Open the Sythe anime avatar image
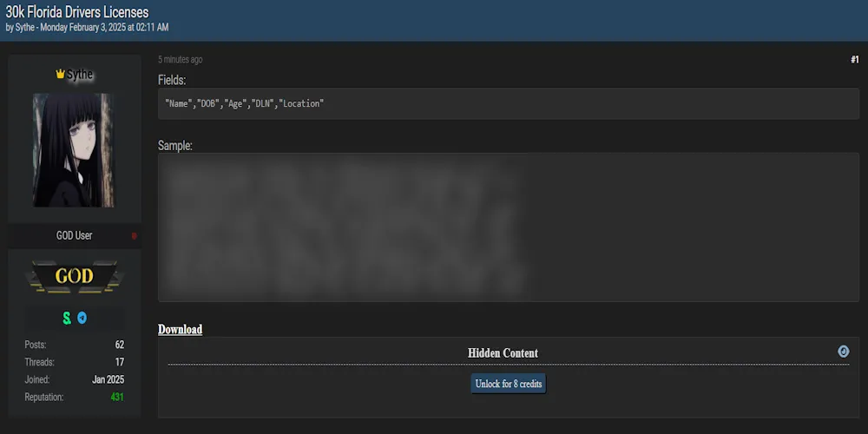This screenshot has width=868, height=434. tap(74, 149)
